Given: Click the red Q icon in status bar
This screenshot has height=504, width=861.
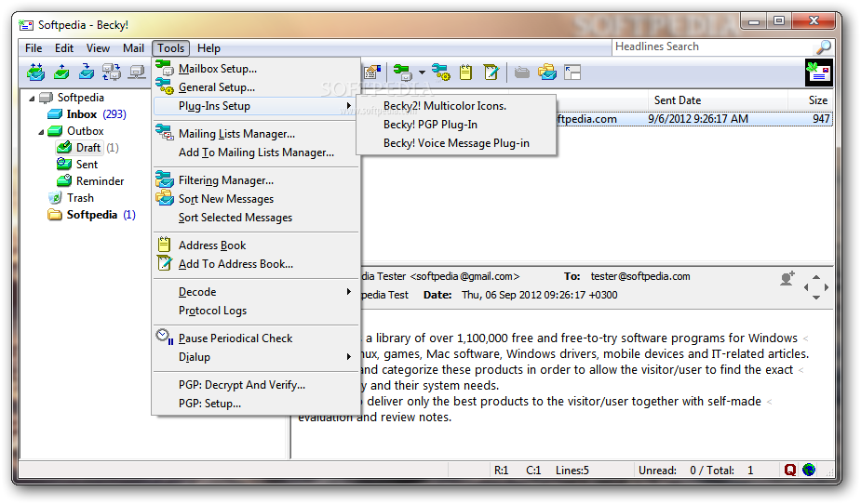Looking at the screenshot, I should coord(790,470).
